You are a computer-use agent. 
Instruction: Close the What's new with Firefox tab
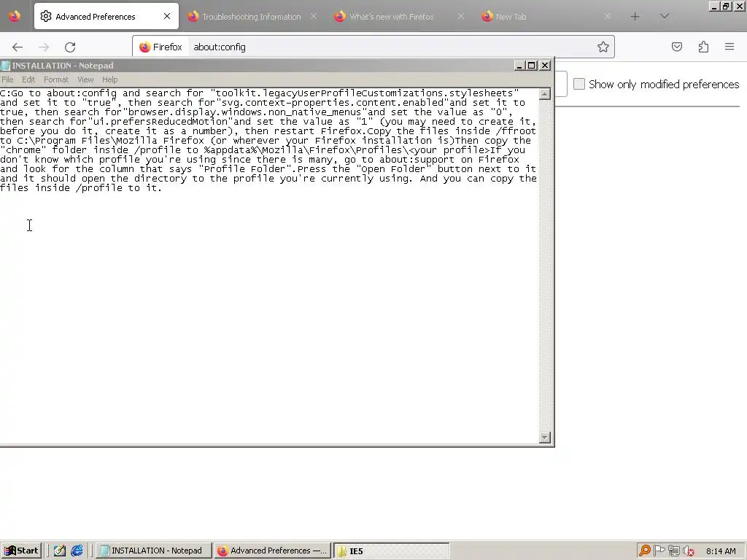[461, 16]
